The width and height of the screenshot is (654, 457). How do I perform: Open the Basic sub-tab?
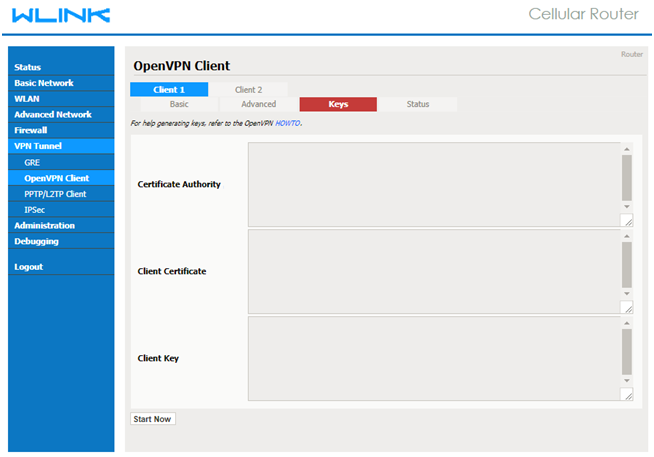click(x=179, y=104)
